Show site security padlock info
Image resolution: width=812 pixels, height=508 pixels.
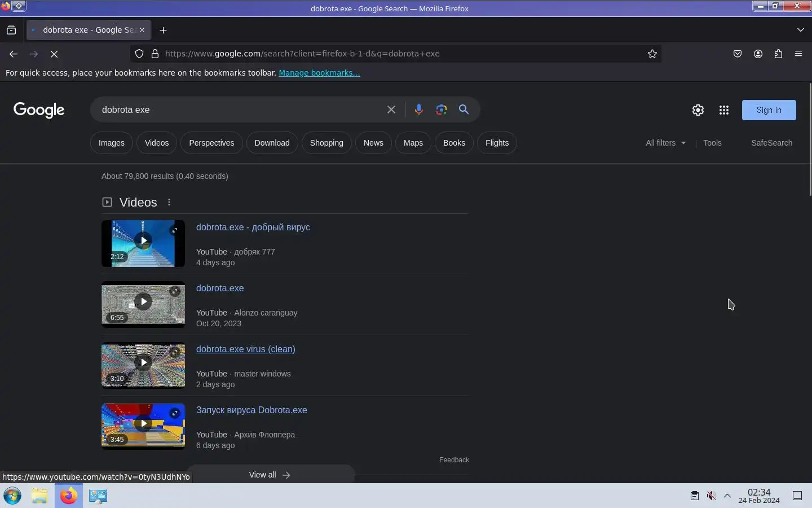tap(155, 54)
